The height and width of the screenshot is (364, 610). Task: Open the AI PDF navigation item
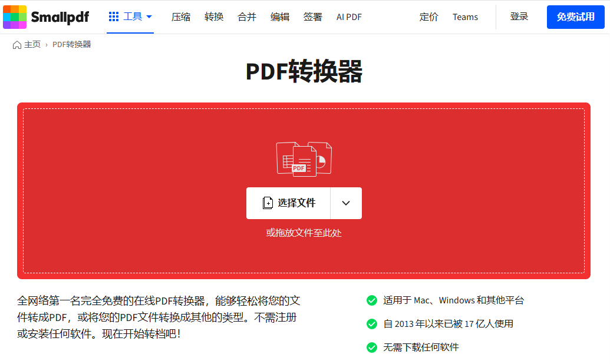tap(349, 17)
